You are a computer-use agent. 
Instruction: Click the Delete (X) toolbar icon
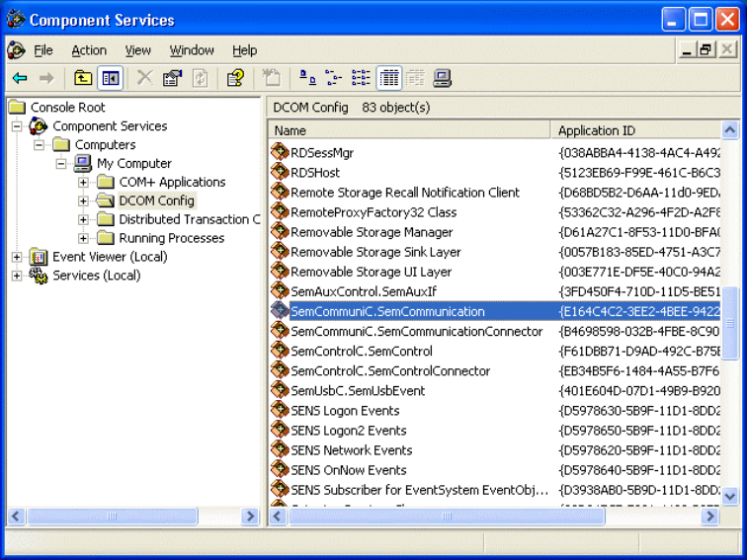[x=144, y=78]
